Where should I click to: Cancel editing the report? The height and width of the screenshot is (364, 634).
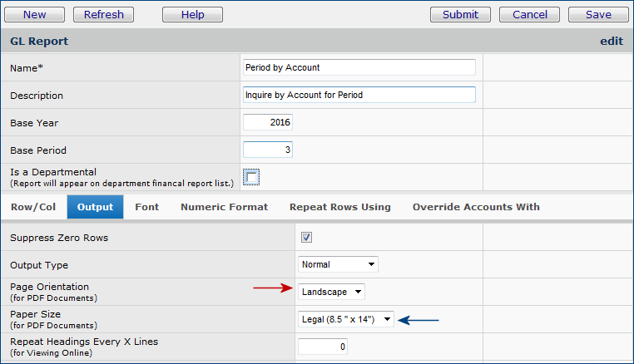[x=530, y=14]
